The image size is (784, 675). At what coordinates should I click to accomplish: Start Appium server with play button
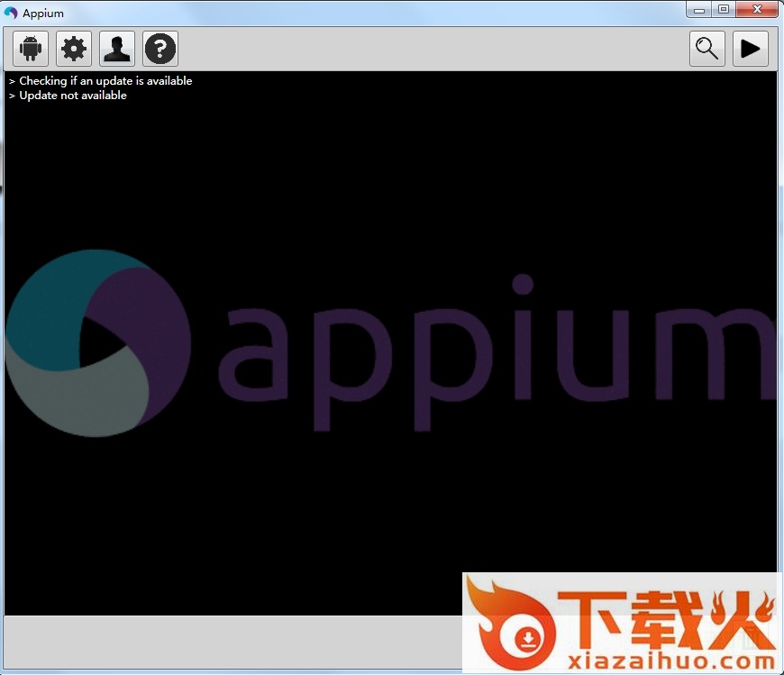pos(751,49)
